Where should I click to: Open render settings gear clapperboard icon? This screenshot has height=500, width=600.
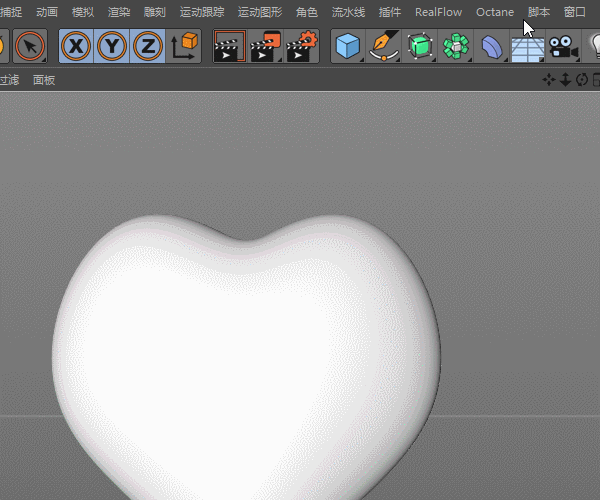coord(302,46)
